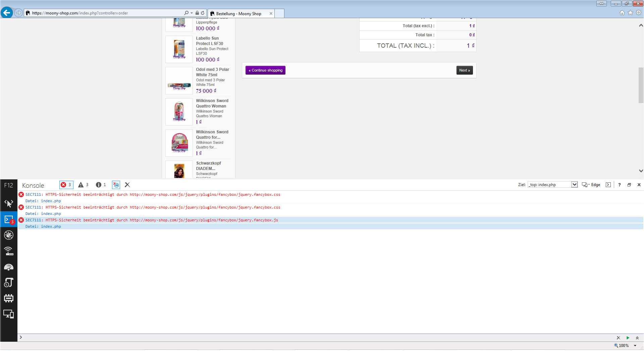Open the Network tool in F12 sidebar

click(9, 251)
